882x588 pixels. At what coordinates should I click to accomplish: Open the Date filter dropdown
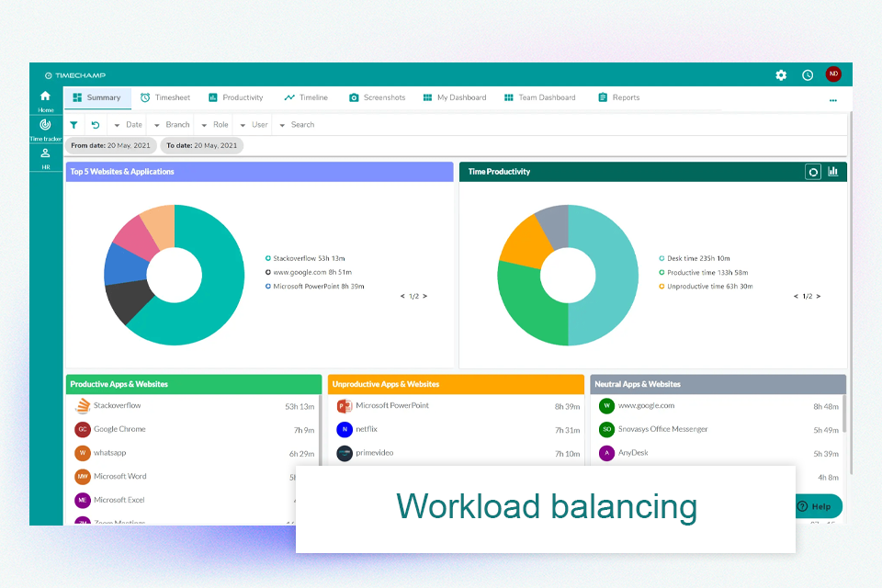pos(130,124)
